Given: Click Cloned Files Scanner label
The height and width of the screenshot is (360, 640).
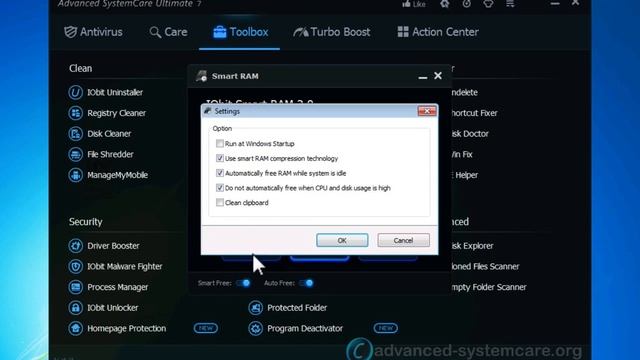Looking at the screenshot, I should [x=485, y=267].
